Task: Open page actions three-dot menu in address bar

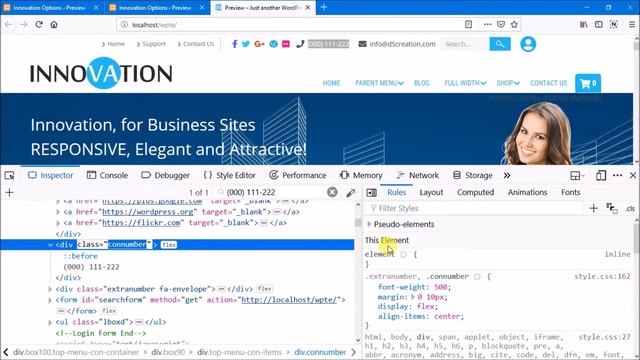Action: pyautogui.click(x=487, y=24)
